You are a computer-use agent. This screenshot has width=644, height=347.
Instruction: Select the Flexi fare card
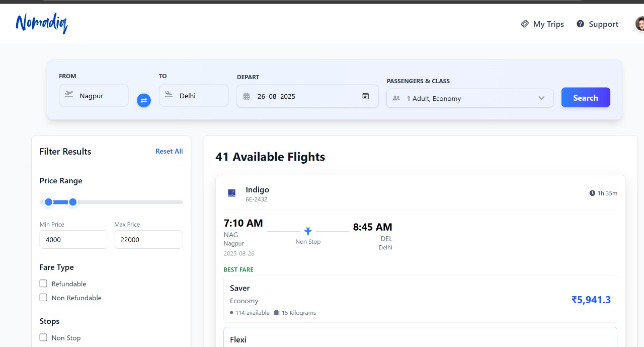[420, 338]
